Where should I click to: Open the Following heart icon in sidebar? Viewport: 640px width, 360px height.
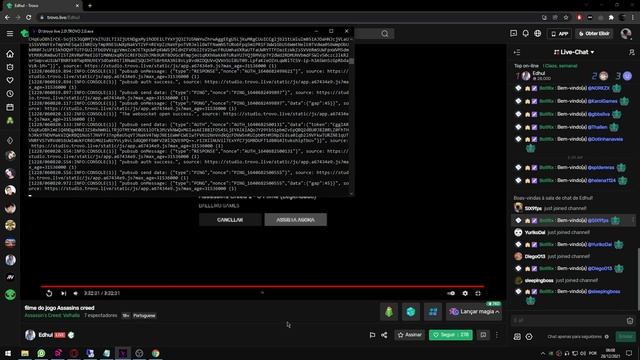coord(10,80)
